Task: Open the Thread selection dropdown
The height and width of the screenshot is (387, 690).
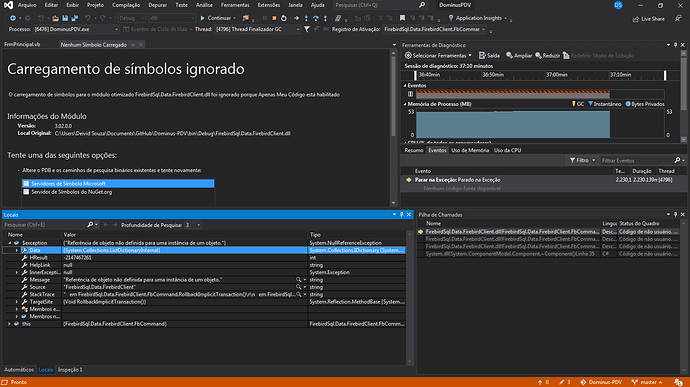Action: click(x=257, y=29)
